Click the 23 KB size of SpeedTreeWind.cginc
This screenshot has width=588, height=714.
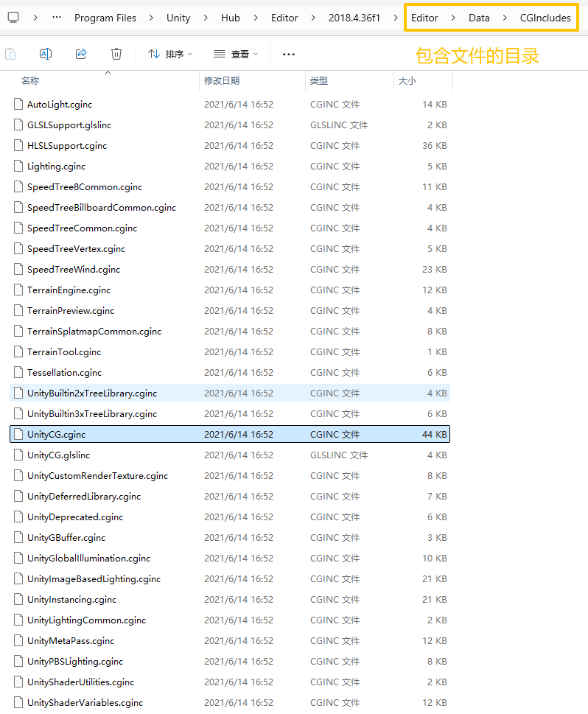tap(435, 269)
